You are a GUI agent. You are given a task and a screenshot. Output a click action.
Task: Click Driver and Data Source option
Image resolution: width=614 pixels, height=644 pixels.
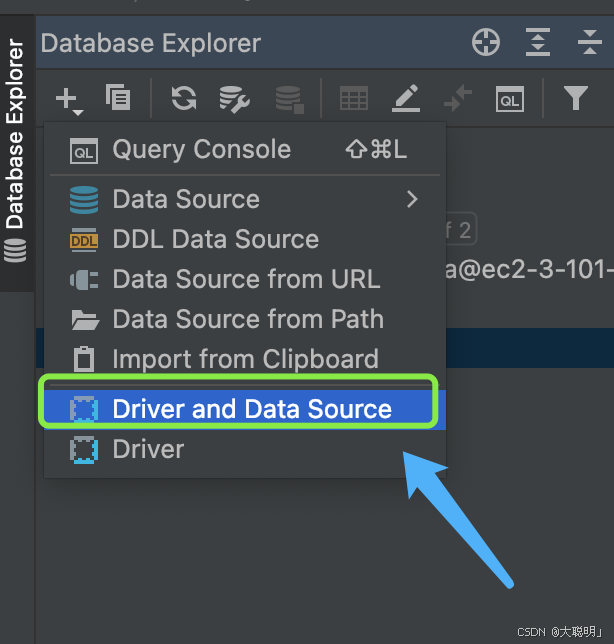(x=251, y=409)
